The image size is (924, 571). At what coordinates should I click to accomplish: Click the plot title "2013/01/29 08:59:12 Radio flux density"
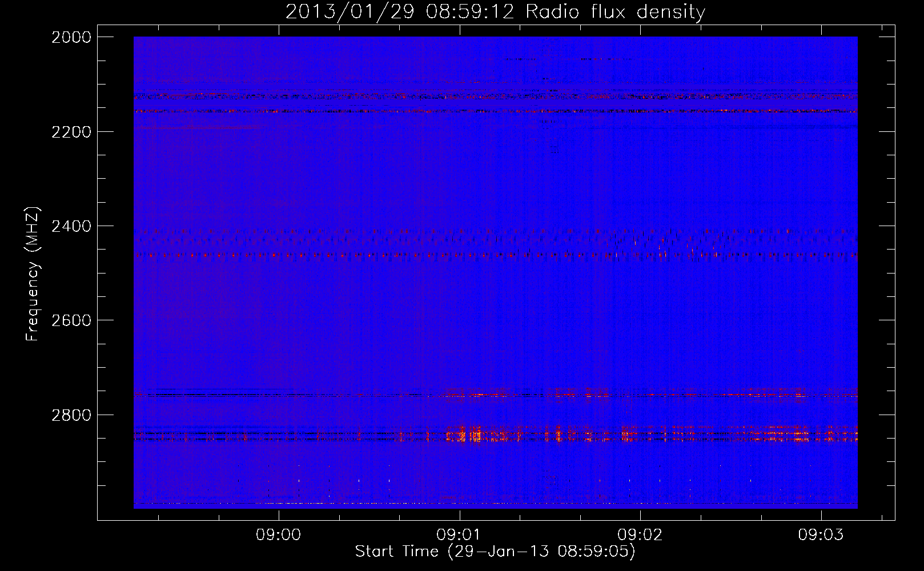tap(495, 12)
